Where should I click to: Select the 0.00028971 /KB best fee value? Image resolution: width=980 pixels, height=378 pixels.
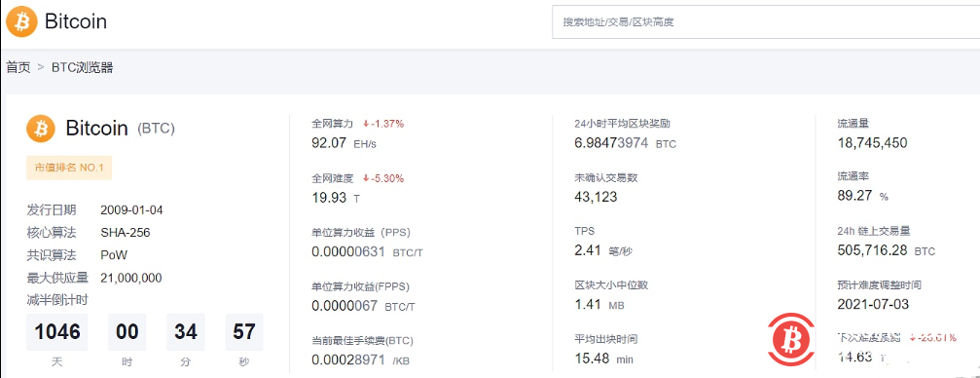click(x=361, y=359)
